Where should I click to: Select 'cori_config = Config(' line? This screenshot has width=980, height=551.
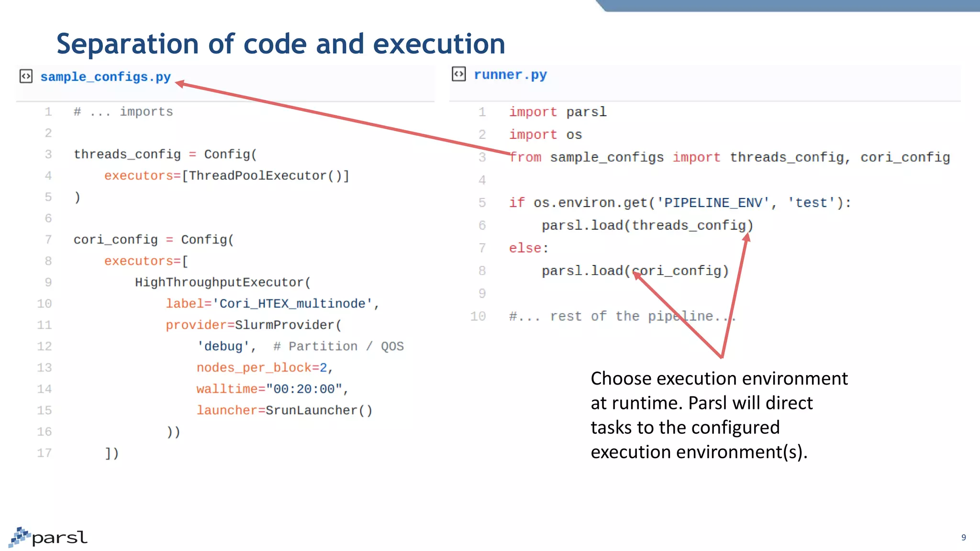tap(154, 240)
